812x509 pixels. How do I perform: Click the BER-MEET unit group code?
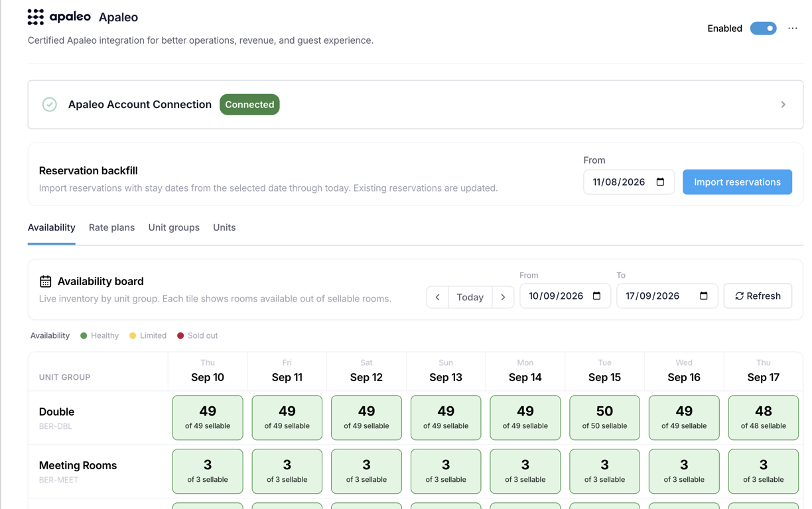click(58, 480)
